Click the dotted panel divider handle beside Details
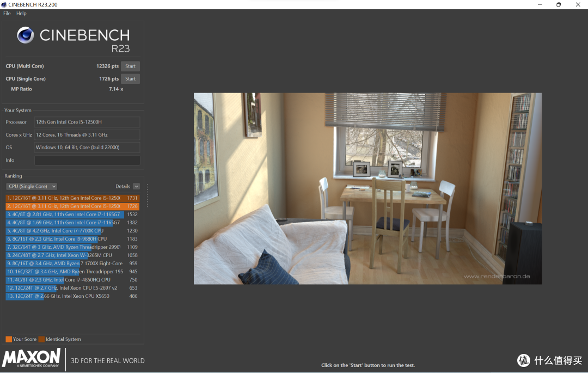 point(148,195)
